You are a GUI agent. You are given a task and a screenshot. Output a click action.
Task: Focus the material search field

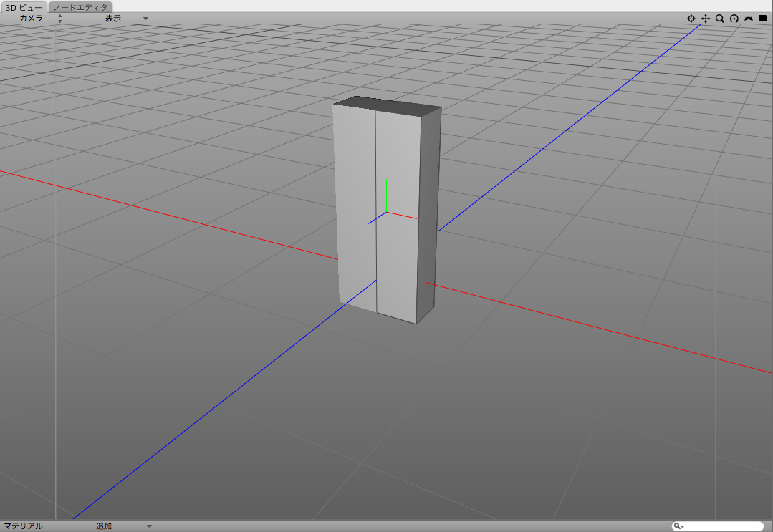point(718,526)
